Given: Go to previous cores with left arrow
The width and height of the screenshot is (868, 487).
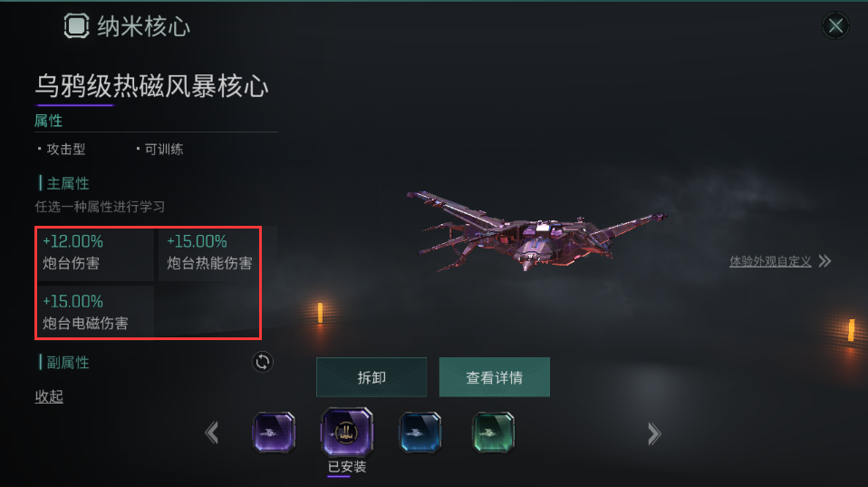Looking at the screenshot, I should click(x=212, y=433).
